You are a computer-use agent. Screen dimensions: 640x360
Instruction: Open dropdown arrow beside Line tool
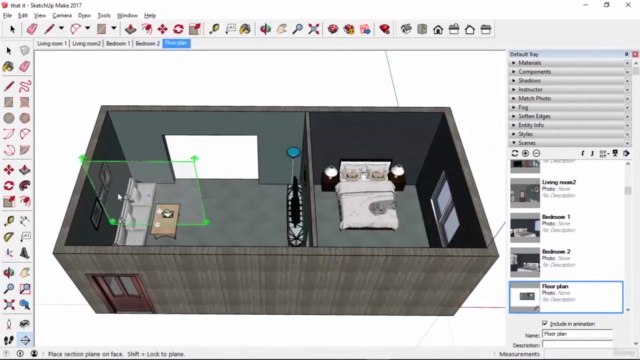61,29
